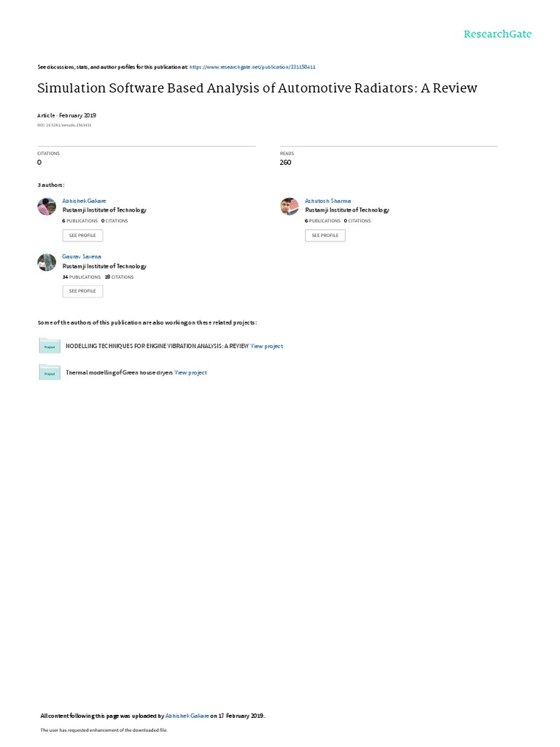Click the Reads count 260
Image resolution: width=560 pixels, height=747 pixels.
tap(285, 163)
